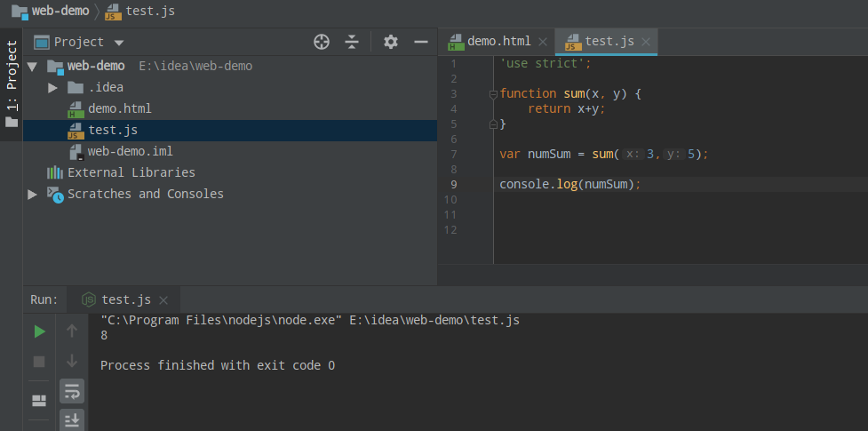This screenshot has height=431, width=868.
Task: Rerun test.js with green play button
Action: tap(39, 331)
